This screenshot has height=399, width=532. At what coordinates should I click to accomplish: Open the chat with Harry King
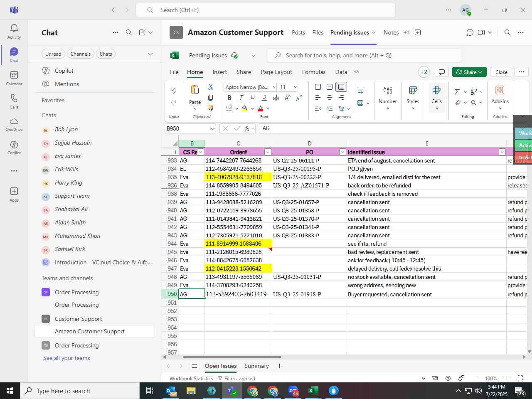(x=68, y=182)
